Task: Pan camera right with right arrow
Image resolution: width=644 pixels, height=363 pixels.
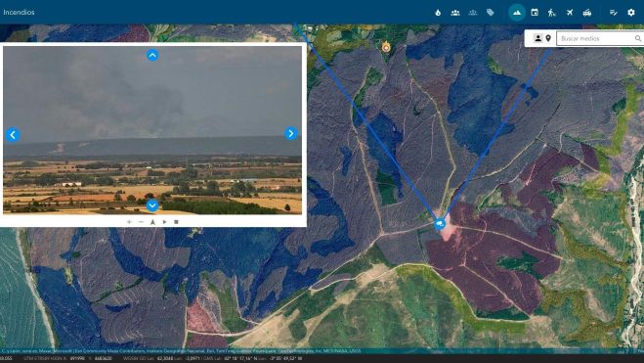Action: click(291, 134)
